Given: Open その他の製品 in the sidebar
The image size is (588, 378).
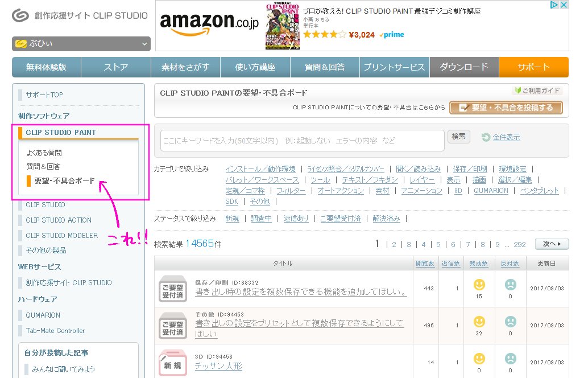Looking at the screenshot, I should [45, 250].
